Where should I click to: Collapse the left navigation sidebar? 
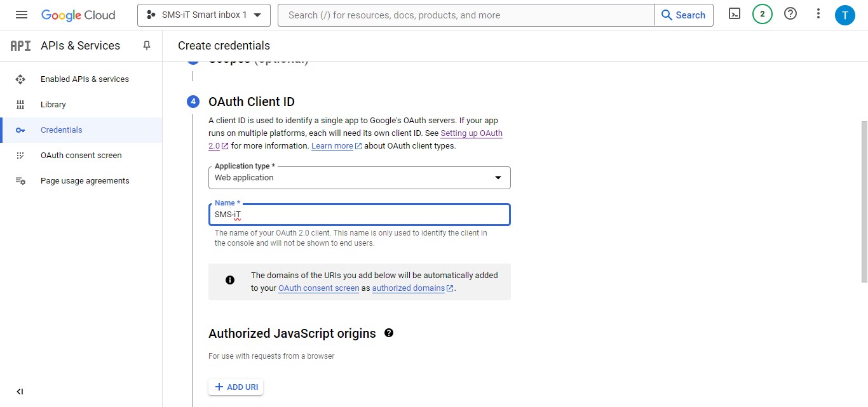point(20,391)
